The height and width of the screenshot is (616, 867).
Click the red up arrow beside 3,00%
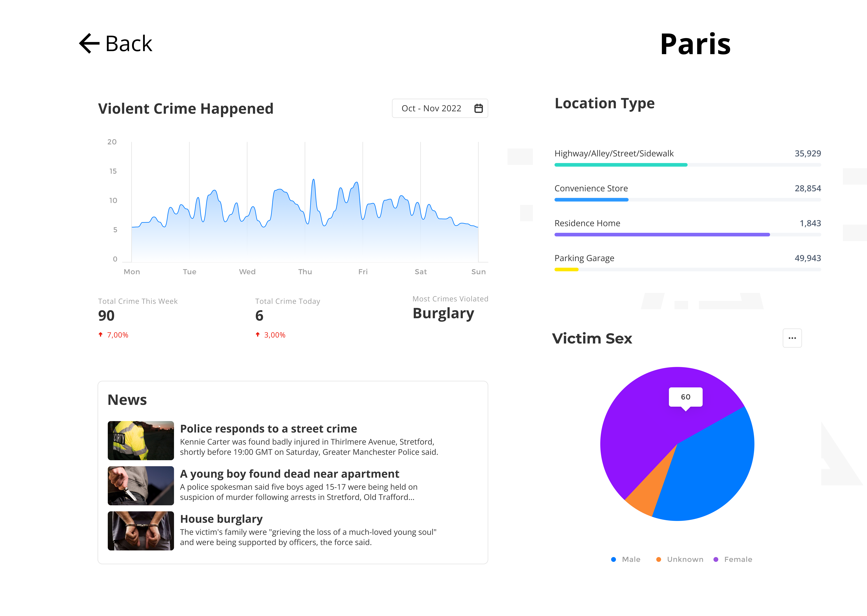[258, 335]
